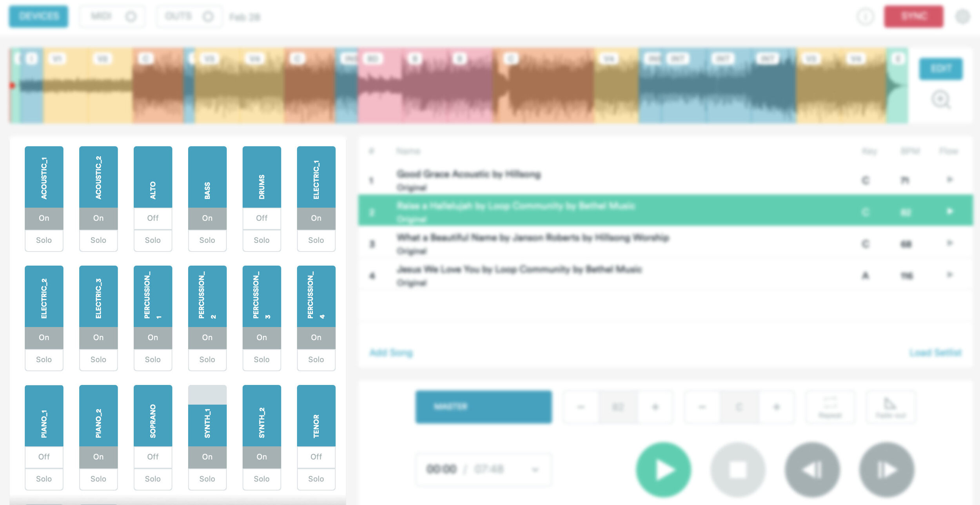The height and width of the screenshot is (505, 980).
Task: Open the info icon near SYNC
Action: [x=865, y=16]
